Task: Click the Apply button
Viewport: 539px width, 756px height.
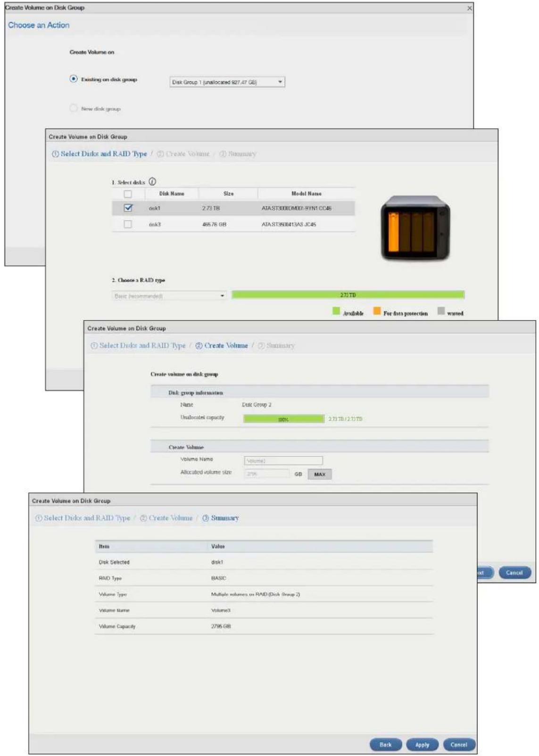Action: pyautogui.click(x=423, y=745)
